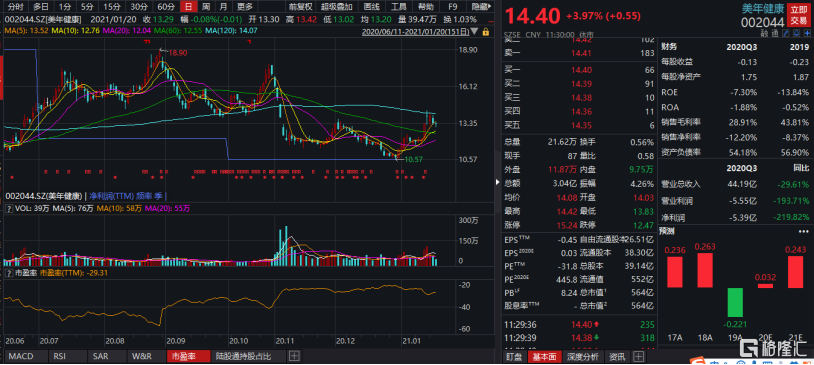Click the 2020Q3 financial column header
814x365 pixels.
tap(741, 46)
